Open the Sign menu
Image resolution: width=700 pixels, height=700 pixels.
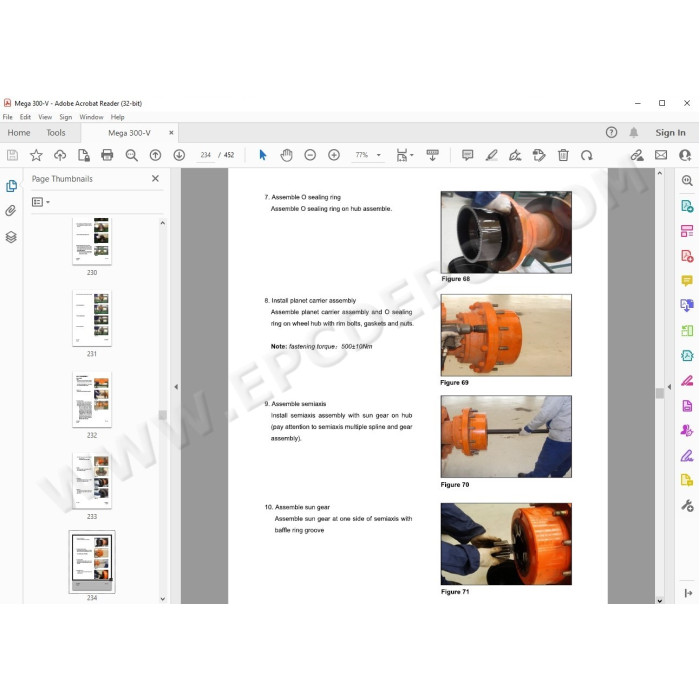(66, 117)
